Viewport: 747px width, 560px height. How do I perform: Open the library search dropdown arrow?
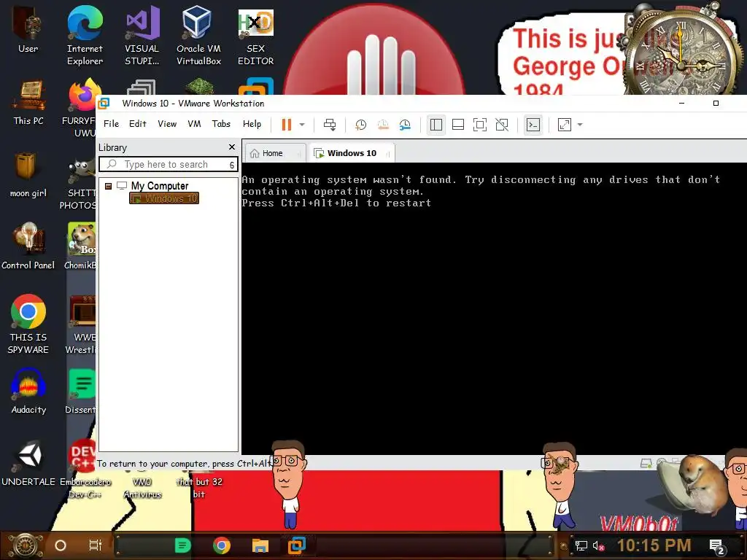[232, 165]
